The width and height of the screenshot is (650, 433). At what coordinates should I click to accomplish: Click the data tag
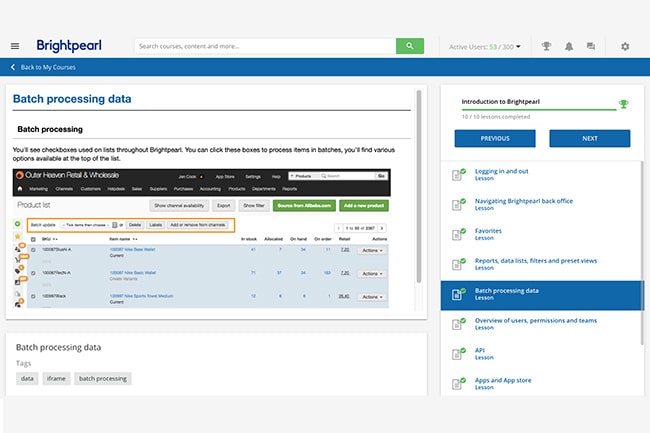coord(27,379)
